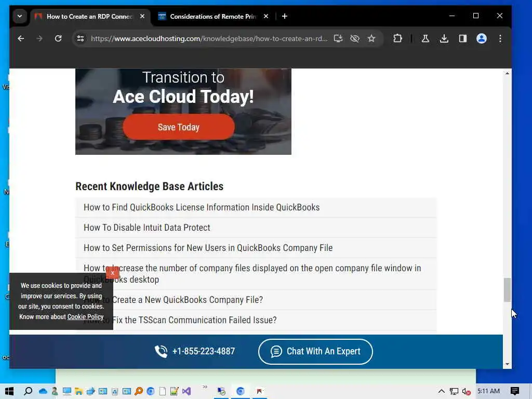532x399 pixels.
Task: Click the address bar URL field
Action: point(209,38)
